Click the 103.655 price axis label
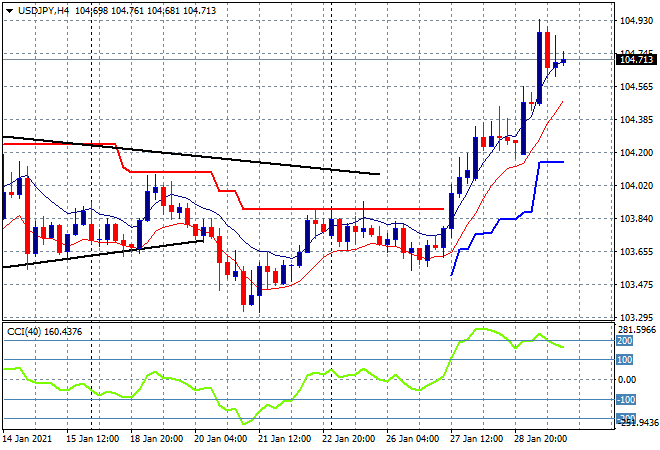This screenshot has height=450, width=660. click(x=636, y=252)
